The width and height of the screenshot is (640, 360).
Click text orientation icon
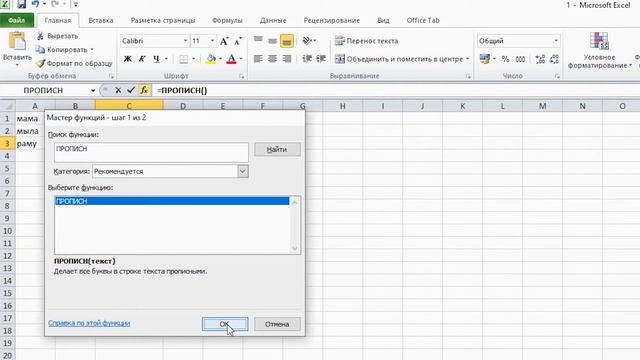point(309,40)
